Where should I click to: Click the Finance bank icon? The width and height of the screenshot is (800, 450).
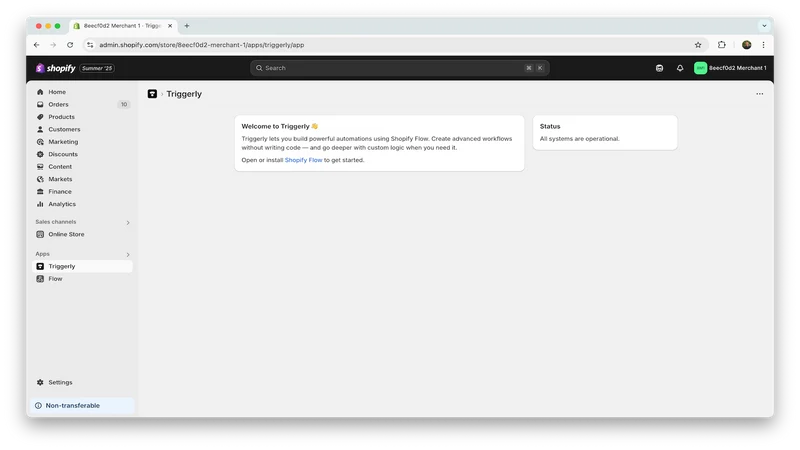pos(40,192)
